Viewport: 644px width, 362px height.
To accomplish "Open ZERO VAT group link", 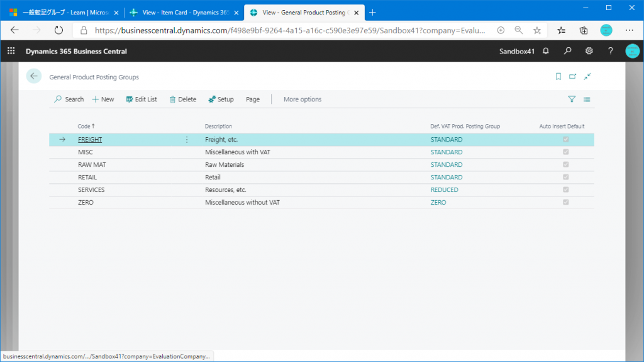I will click(x=438, y=202).
